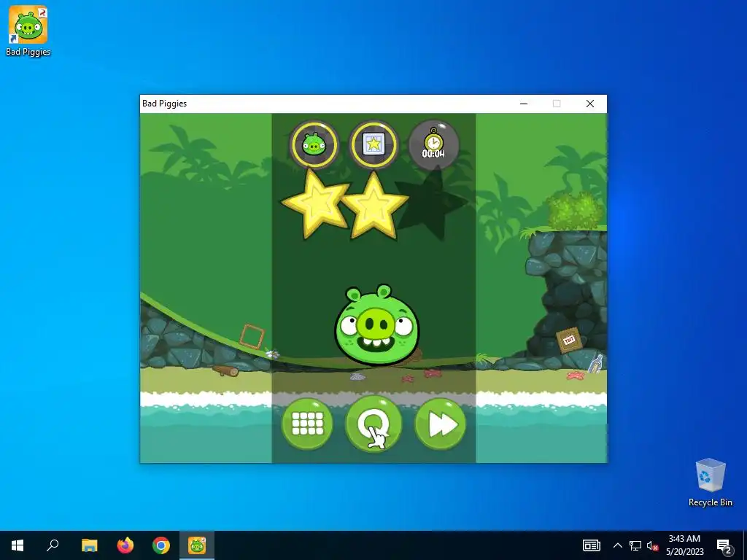This screenshot has height=560, width=747.
Task: Click the stopwatch 00:04 time badge
Action: (433, 145)
